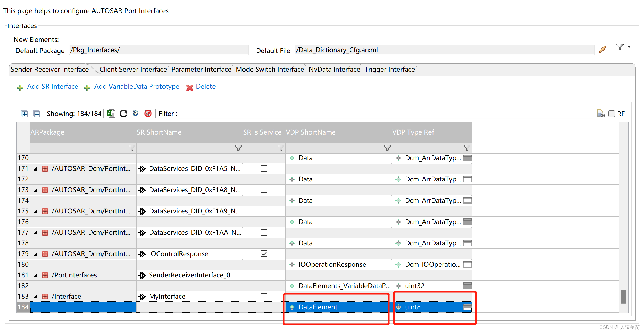644x332 pixels.
Task: Check Is Service for MyInterface
Action: pyautogui.click(x=264, y=296)
